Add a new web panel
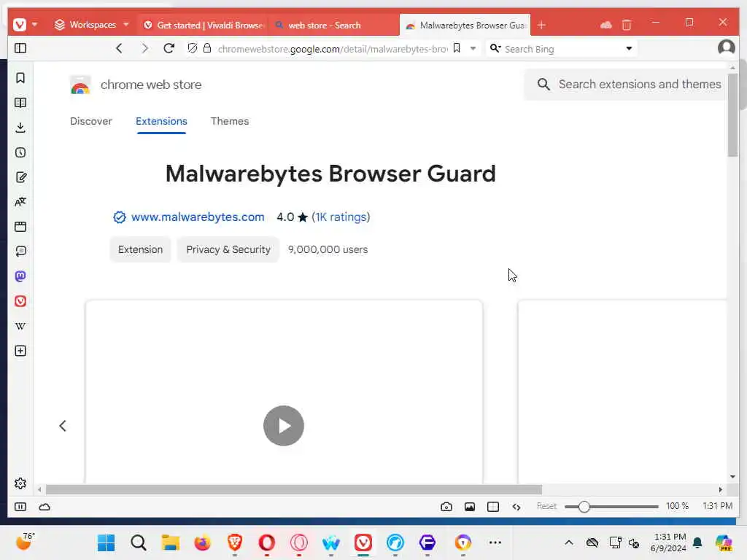This screenshot has width=747, height=560. tap(20, 351)
